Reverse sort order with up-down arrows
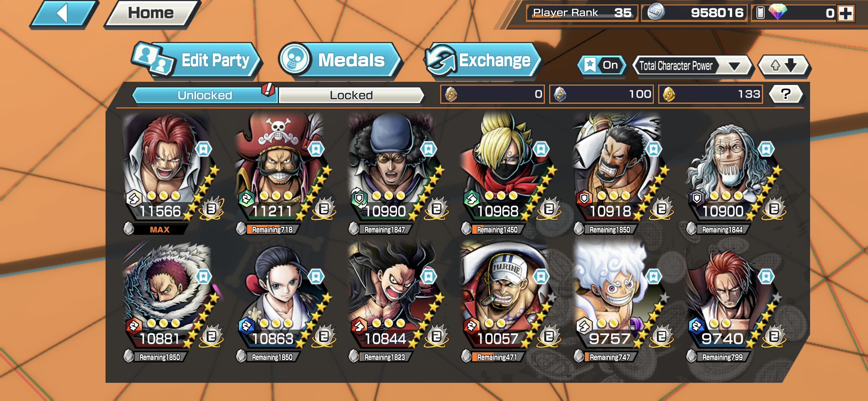 point(784,65)
